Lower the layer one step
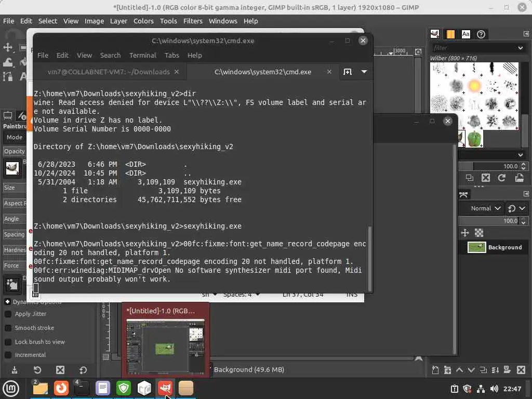The width and height of the screenshot is (532, 399). point(471,370)
